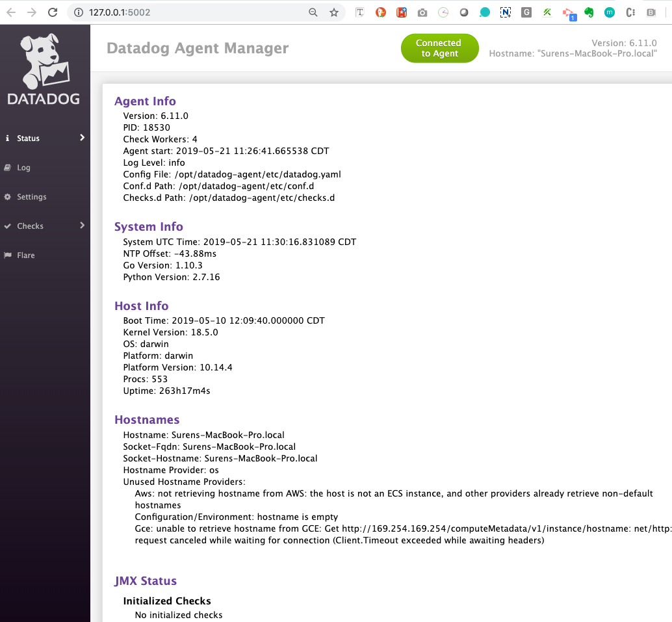Image resolution: width=672 pixels, height=622 pixels.
Task: Click the teal 'm' circle extension icon
Action: pos(610,12)
